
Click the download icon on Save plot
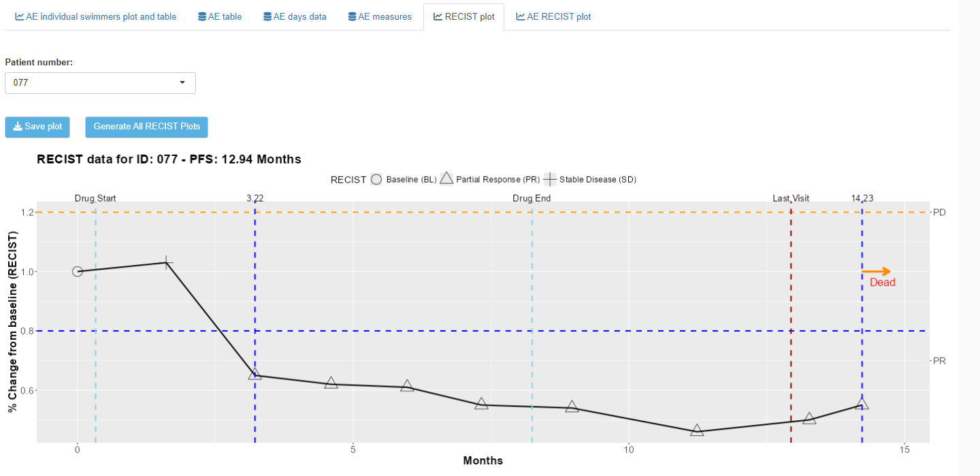[18, 127]
